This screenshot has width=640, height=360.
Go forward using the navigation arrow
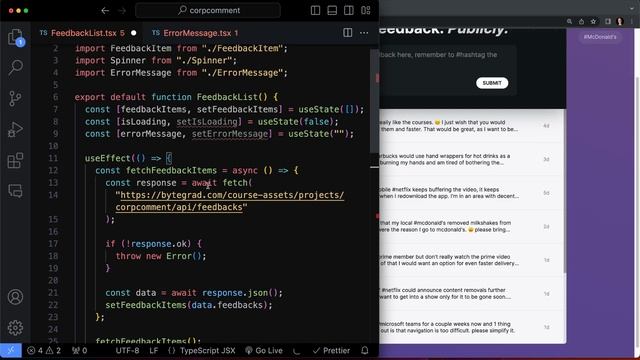click(x=122, y=11)
